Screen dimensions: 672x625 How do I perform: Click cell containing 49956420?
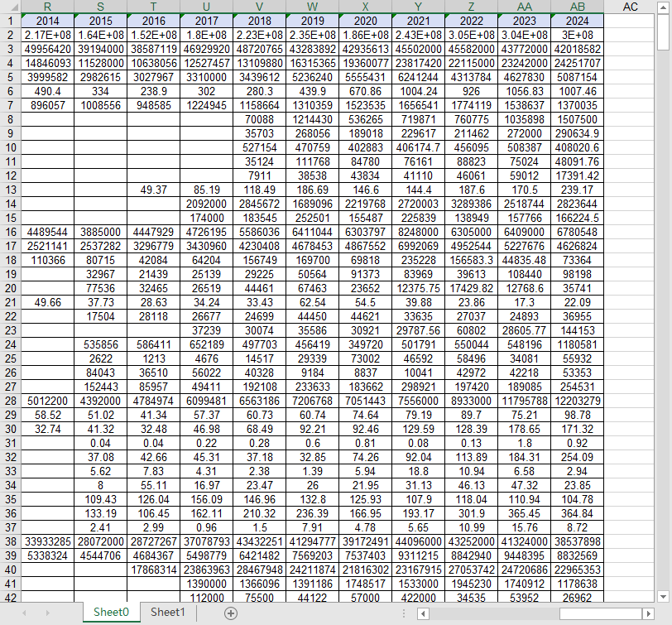click(47, 49)
